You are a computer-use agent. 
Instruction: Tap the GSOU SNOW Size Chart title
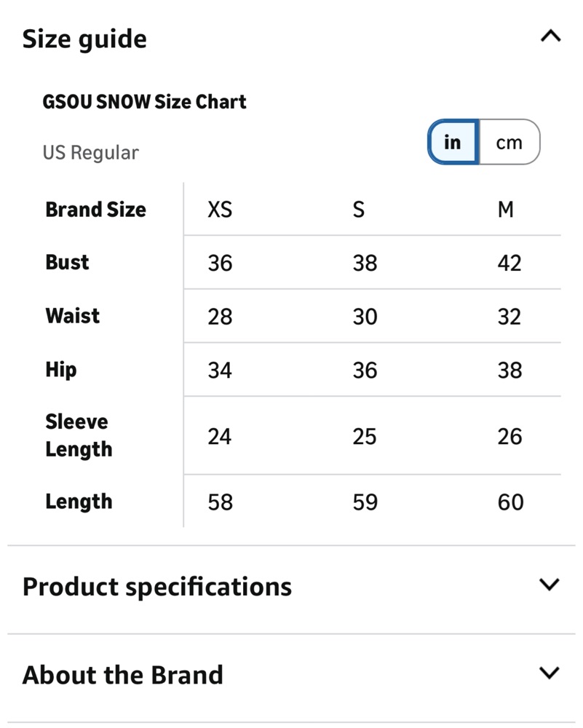point(144,102)
